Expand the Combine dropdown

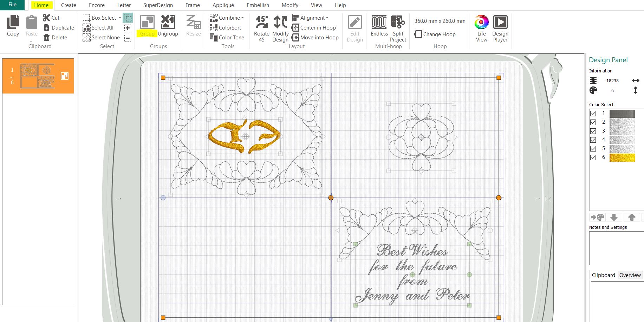tap(242, 18)
